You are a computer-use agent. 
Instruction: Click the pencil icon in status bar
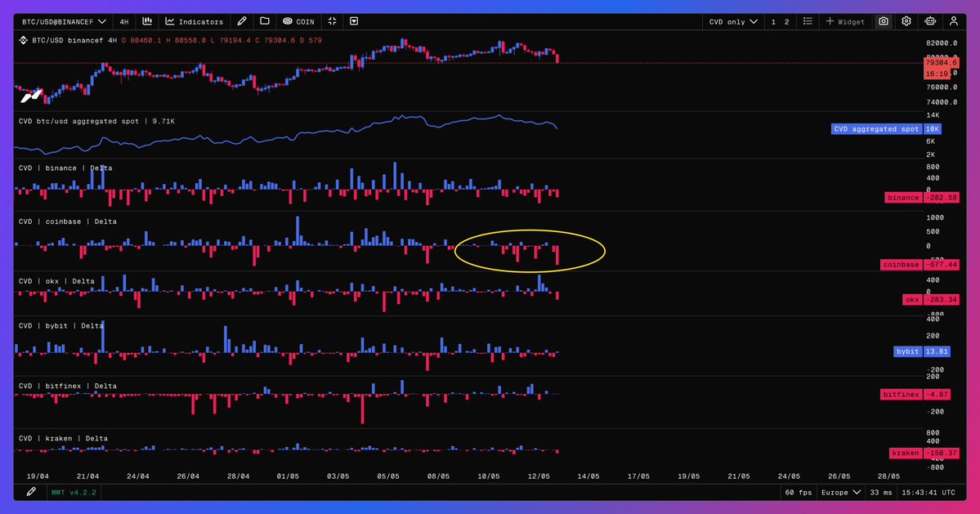[30, 492]
